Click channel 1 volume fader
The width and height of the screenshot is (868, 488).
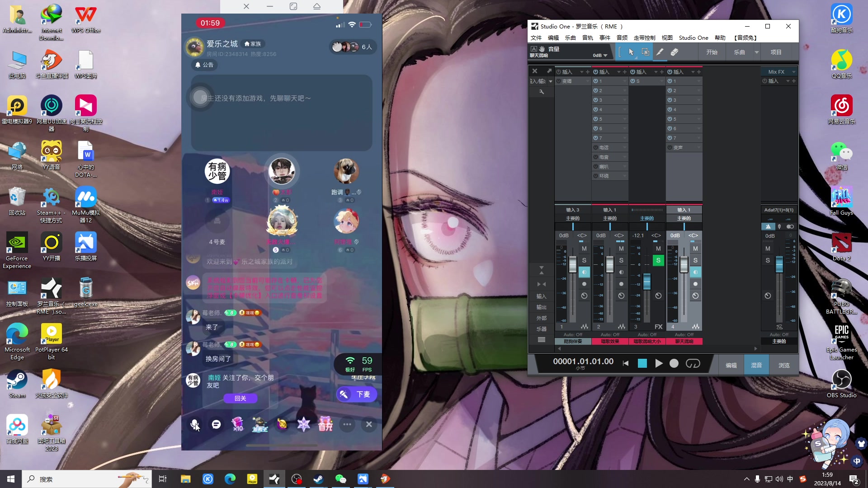click(572, 264)
